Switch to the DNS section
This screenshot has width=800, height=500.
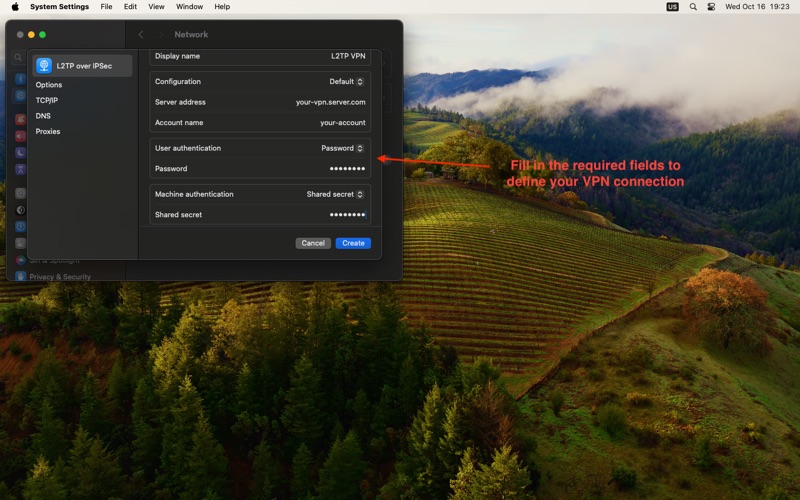point(43,116)
